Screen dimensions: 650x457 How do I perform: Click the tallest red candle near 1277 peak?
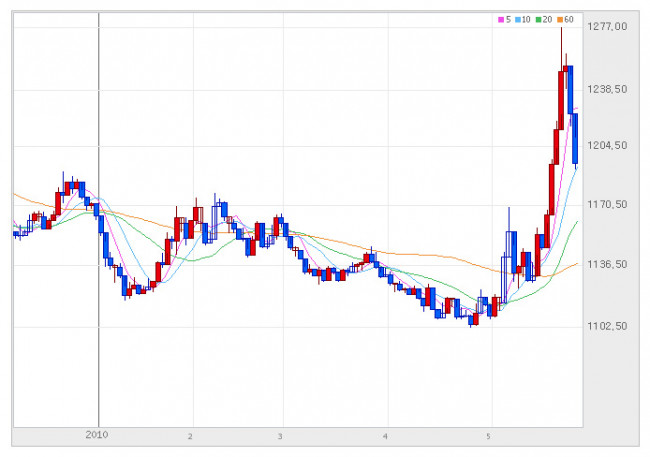click(561, 100)
